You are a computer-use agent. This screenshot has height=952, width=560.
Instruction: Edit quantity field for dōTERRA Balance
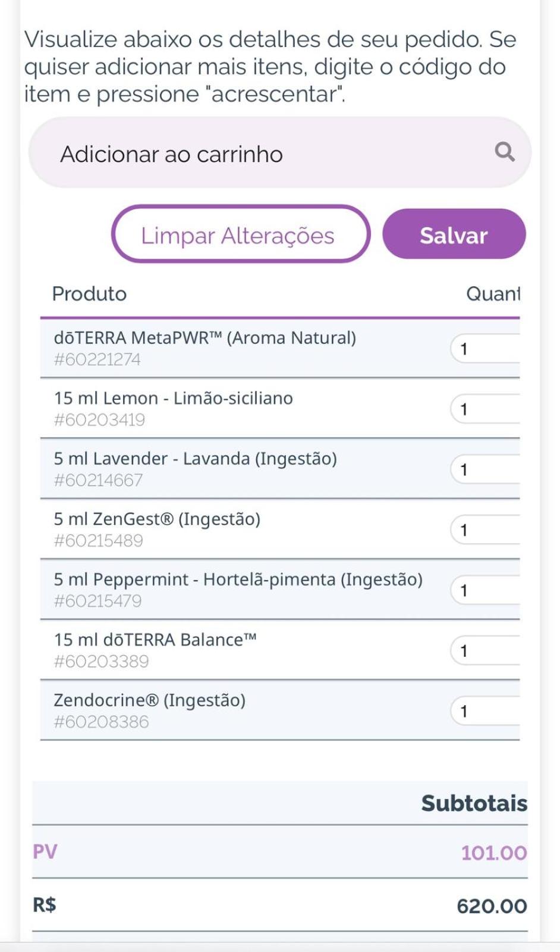[485, 650]
